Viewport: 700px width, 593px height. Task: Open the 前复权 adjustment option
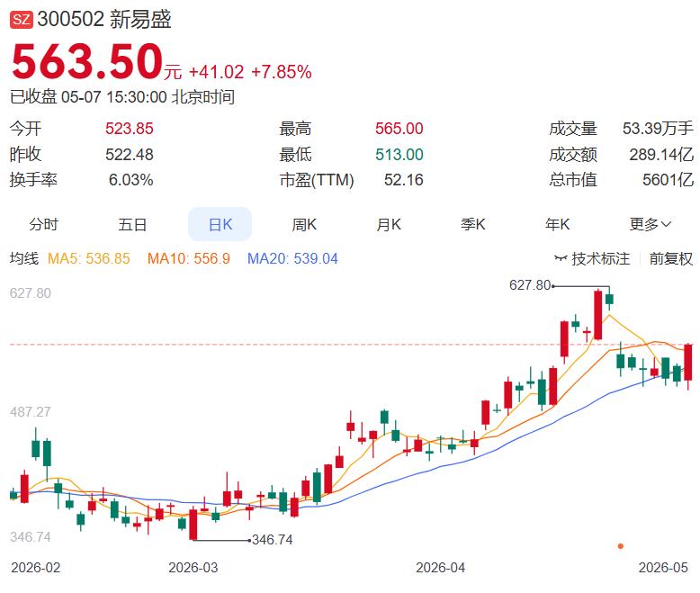(670, 258)
